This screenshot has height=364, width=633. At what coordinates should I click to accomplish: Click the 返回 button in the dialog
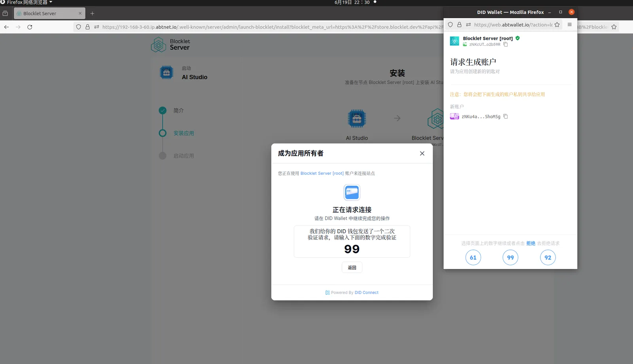pyautogui.click(x=352, y=268)
